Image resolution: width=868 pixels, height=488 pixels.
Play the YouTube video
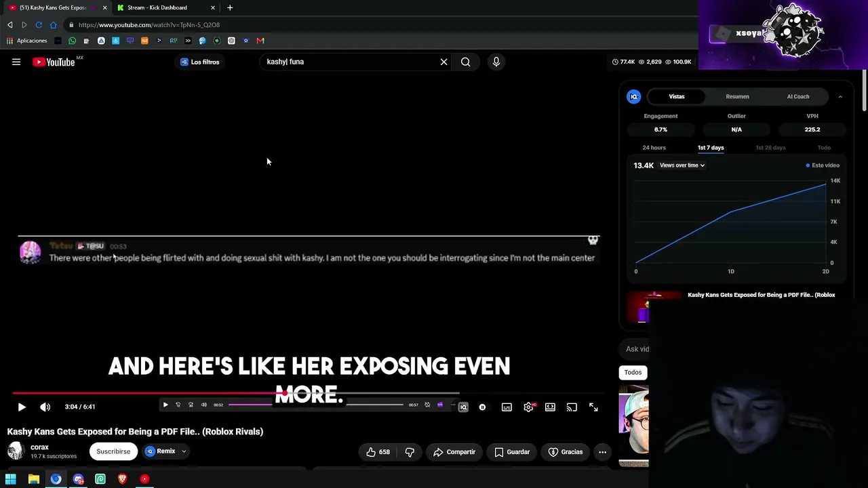point(22,407)
